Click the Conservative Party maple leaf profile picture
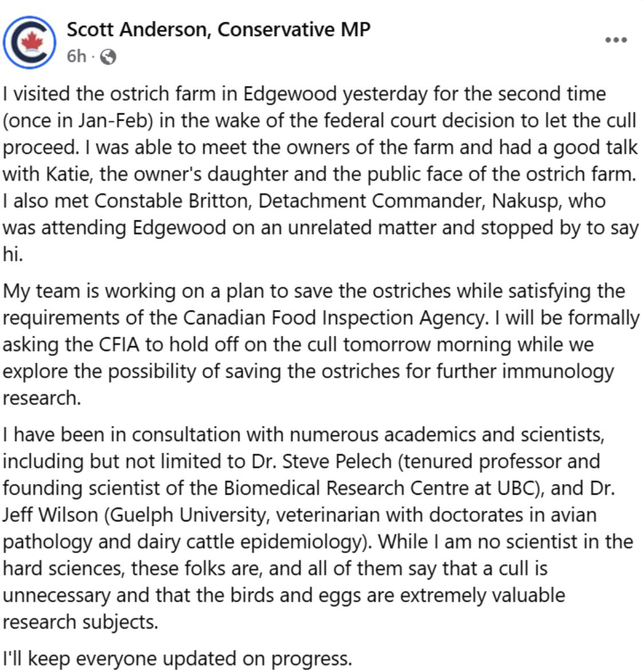Image resolution: width=644 pixels, height=671 pixels. (x=29, y=42)
